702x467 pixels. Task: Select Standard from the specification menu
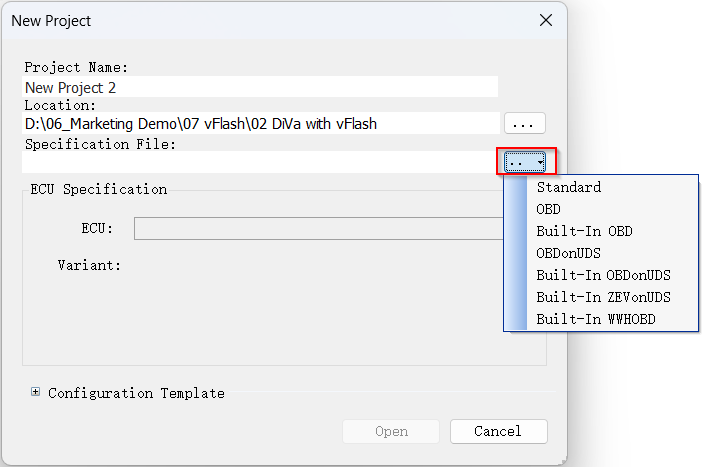[569, 187]
